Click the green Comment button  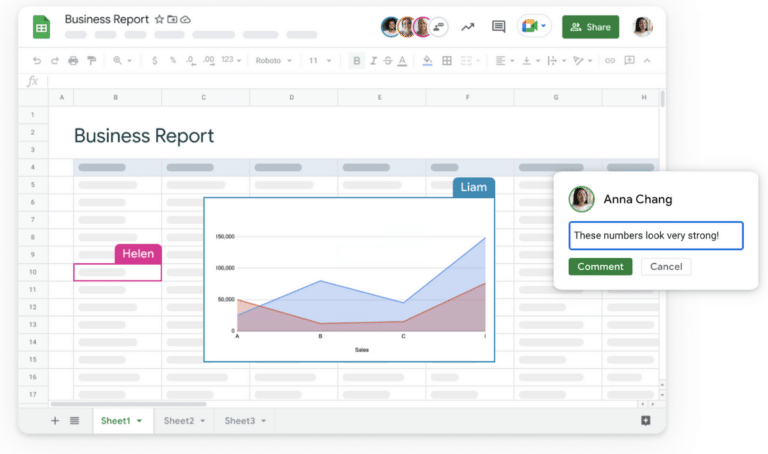tap(600, 267)
